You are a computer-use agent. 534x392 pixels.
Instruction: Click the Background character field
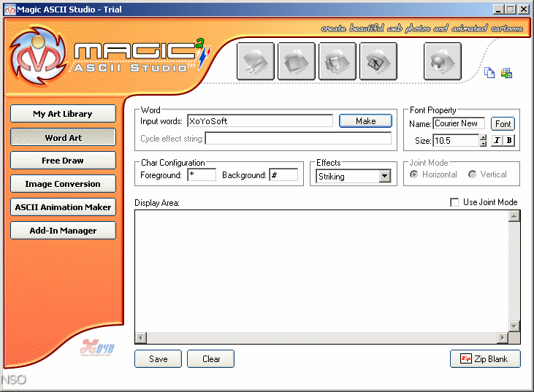(283, 175)
